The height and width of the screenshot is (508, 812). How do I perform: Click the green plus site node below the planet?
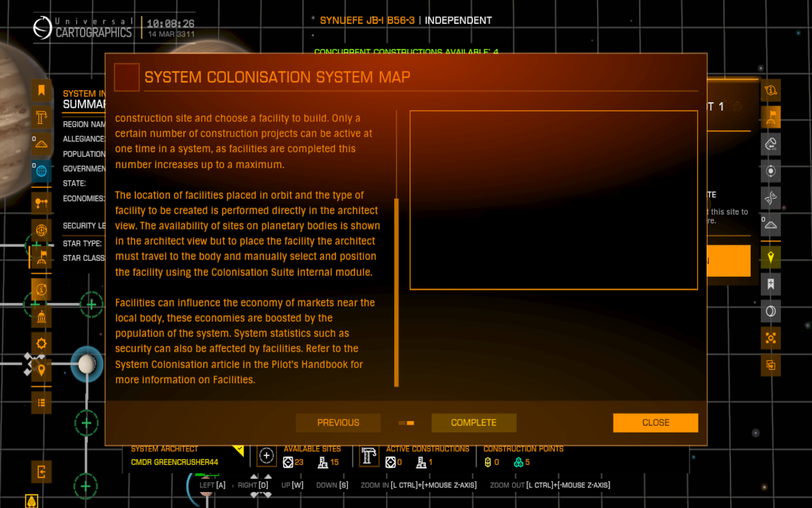86,423
